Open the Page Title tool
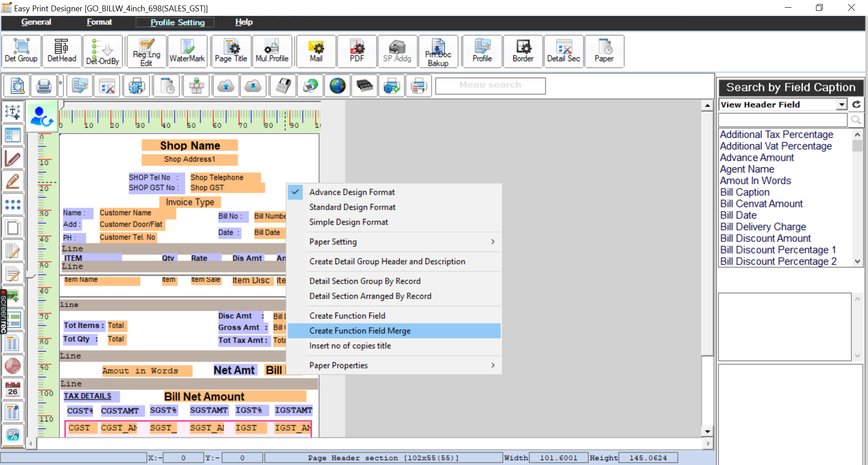 tap(231, 51)
